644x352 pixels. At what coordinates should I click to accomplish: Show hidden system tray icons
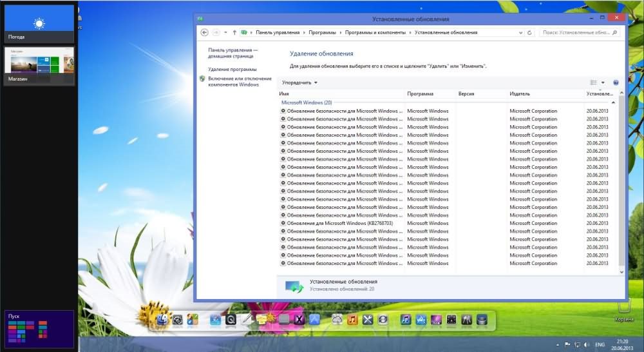point(558,345)
